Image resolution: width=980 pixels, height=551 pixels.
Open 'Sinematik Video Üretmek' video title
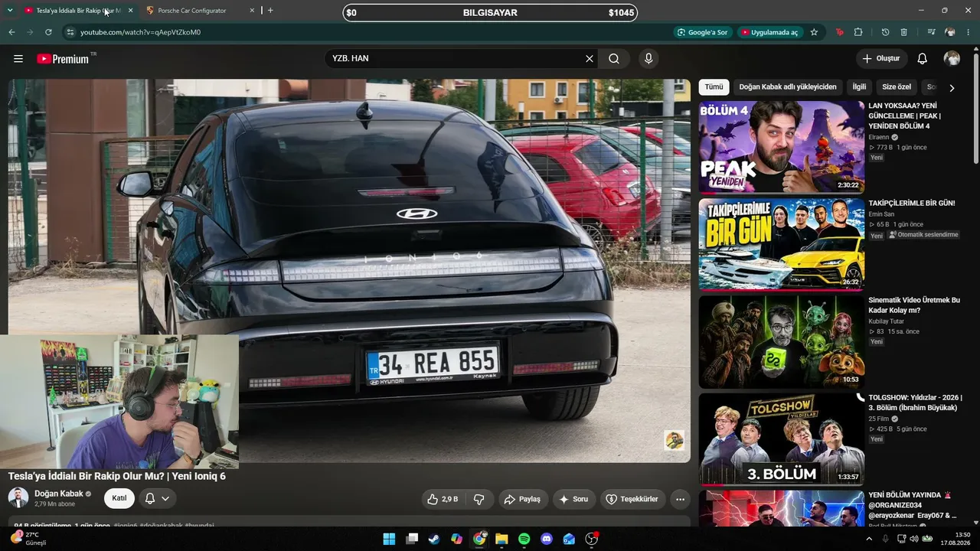coord(913,305)
